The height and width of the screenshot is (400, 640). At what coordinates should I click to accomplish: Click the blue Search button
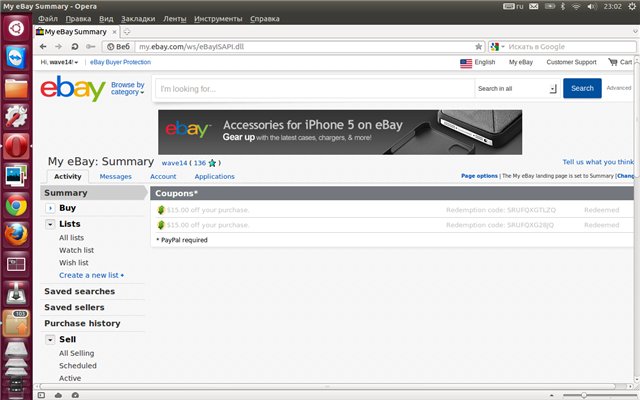coord(582,88)
